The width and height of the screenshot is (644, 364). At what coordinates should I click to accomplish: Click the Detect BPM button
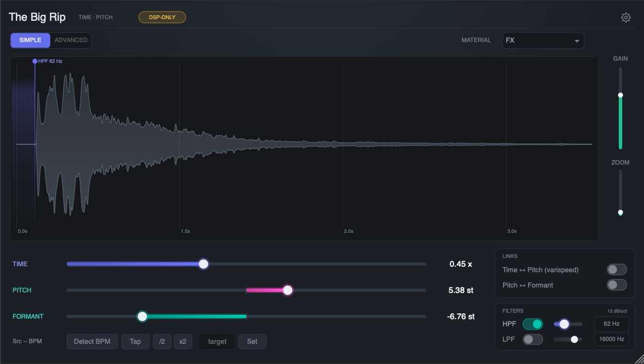(x=92, y=342)
